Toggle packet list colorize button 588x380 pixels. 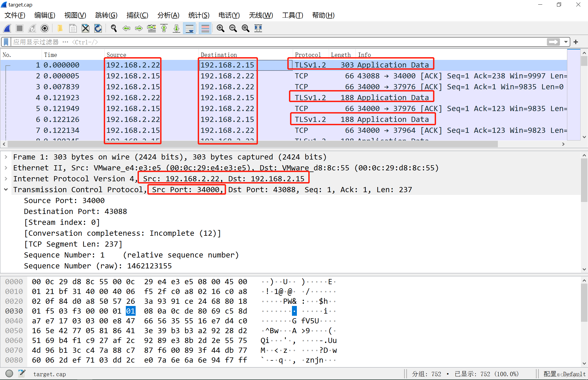tap(205, 28)
